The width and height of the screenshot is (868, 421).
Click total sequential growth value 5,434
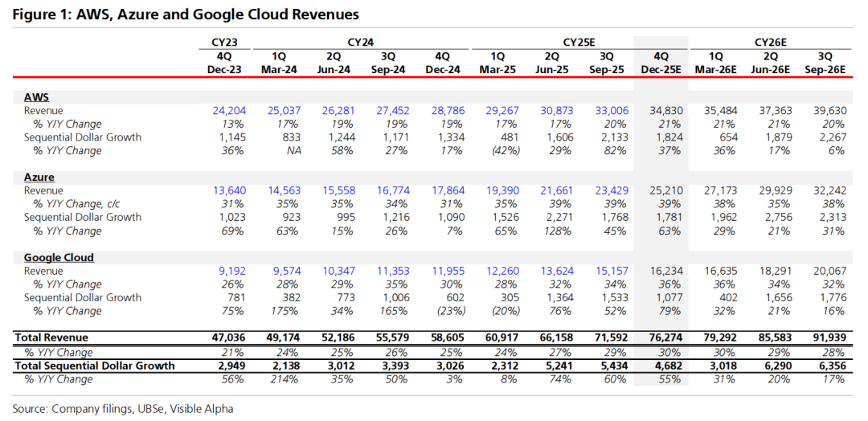click(x=615, y=366)
